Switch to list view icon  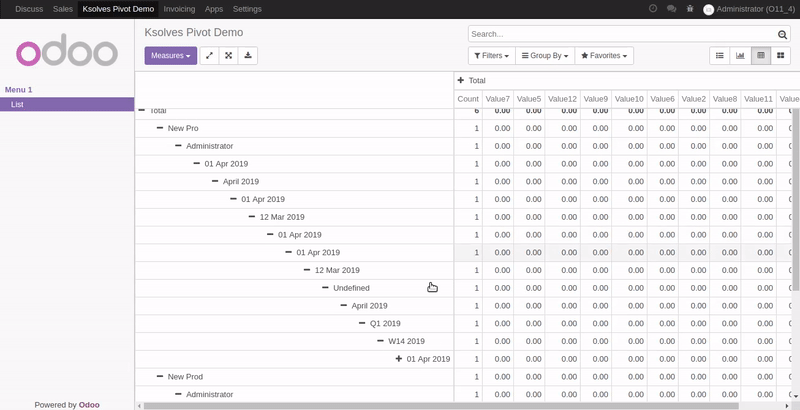coord(719,56)
